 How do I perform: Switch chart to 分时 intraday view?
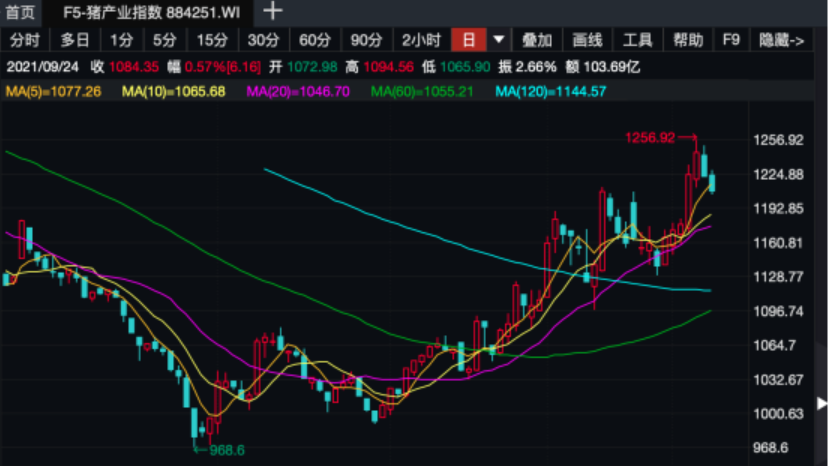[25, 41]
